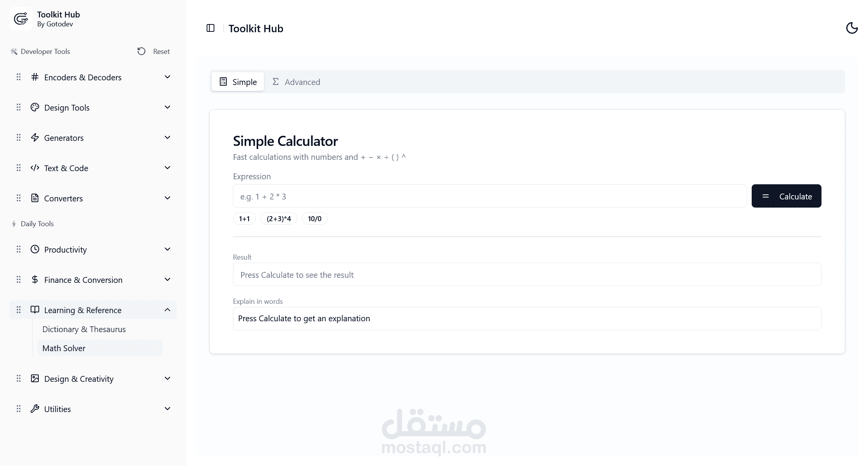Click the Toolkit Hub logo icon
868x466 pixels.
(21, 19)
